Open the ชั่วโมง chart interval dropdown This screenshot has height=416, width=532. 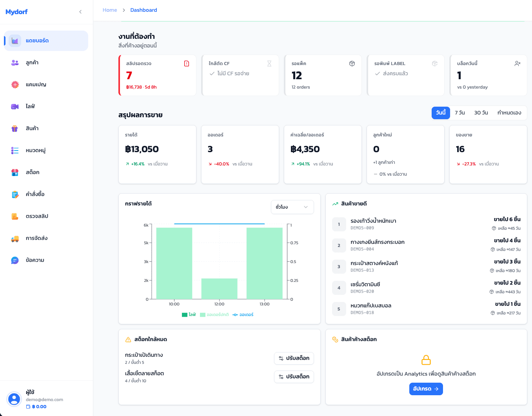point(292,207)
